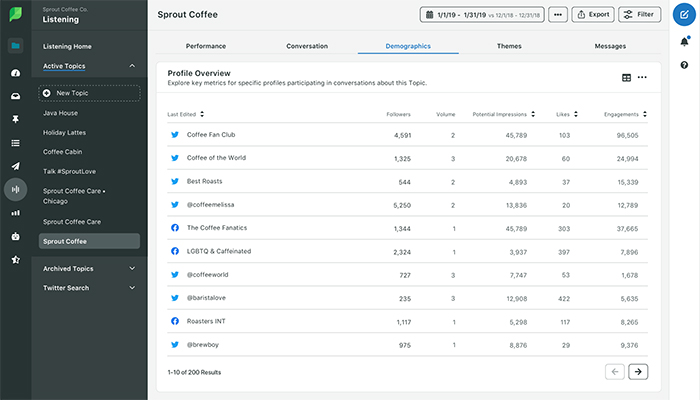Image resolution: width=700 pixels, height=400 pixels.
Task: Open the bar chart reports icon
Action: point(16,213)
